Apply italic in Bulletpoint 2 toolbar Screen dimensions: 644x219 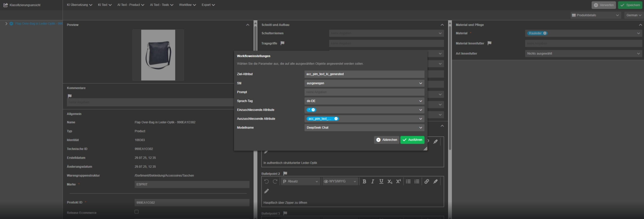tap(373, 181)
